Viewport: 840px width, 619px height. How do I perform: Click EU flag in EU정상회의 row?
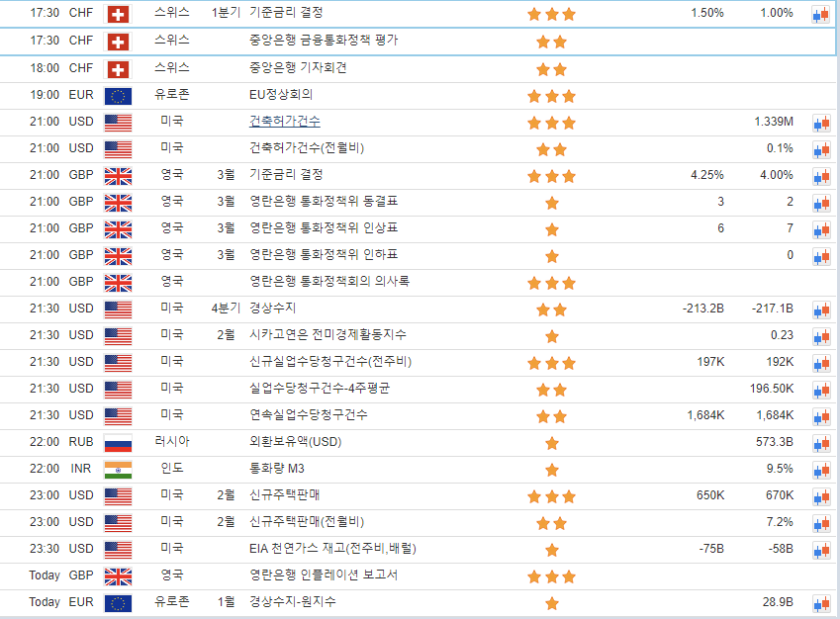[118, 96]
